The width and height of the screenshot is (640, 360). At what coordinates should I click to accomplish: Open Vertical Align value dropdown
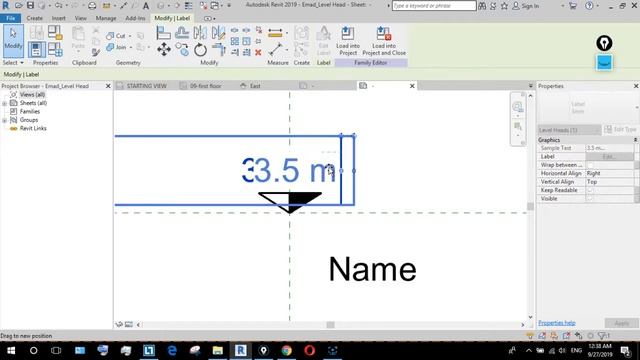coord(610,182)
